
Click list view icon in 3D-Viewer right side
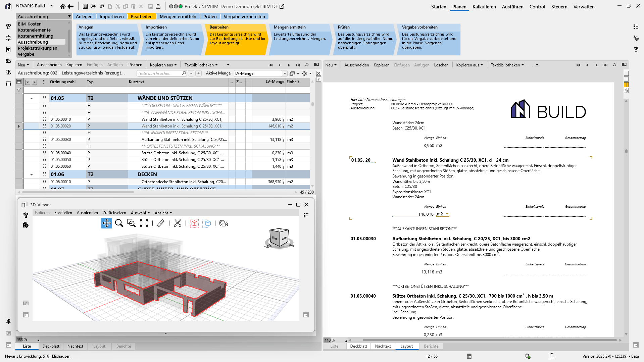[306, 215]
